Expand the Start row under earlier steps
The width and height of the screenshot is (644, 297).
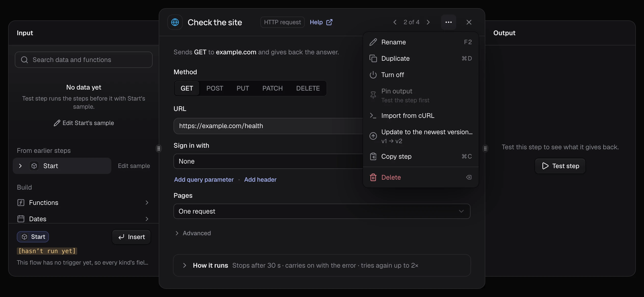[20, 166]
